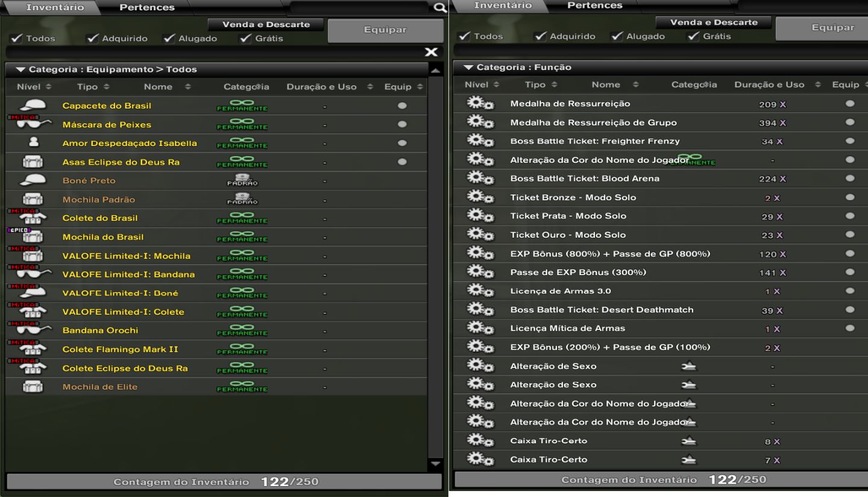868x497 pixels.
Task: Click the gear icon for Licença de Armas 3.0
Action: pyautogui.click(x=480, y=291)
